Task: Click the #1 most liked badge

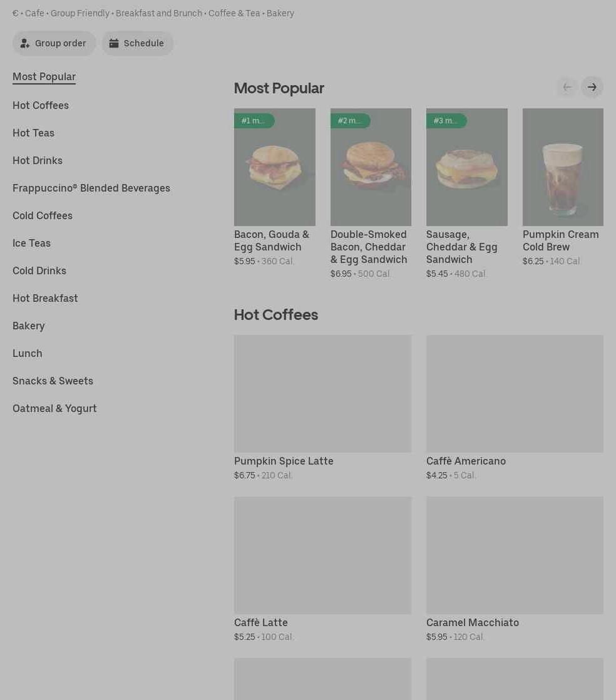Action: [254, 121]
